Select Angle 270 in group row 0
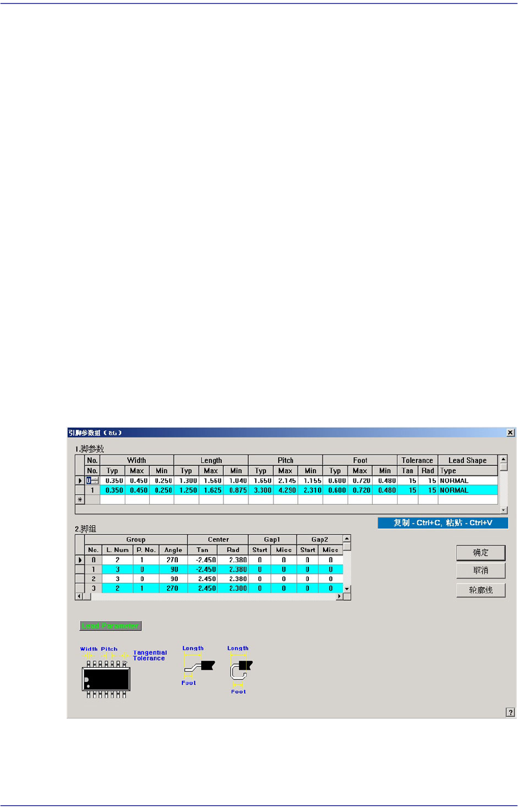Image resolution: width=518 pixels, height=812 pixels. tap(173, 560)
